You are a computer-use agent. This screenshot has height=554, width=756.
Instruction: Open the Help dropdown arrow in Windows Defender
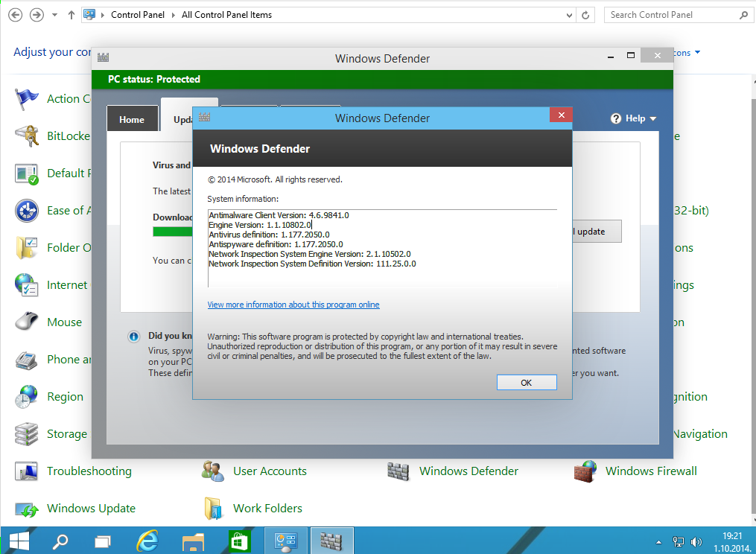(x=652, y=118)
